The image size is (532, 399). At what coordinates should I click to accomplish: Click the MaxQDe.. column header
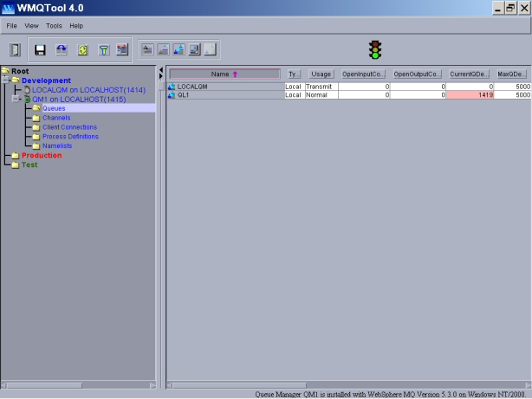point(512,74)
